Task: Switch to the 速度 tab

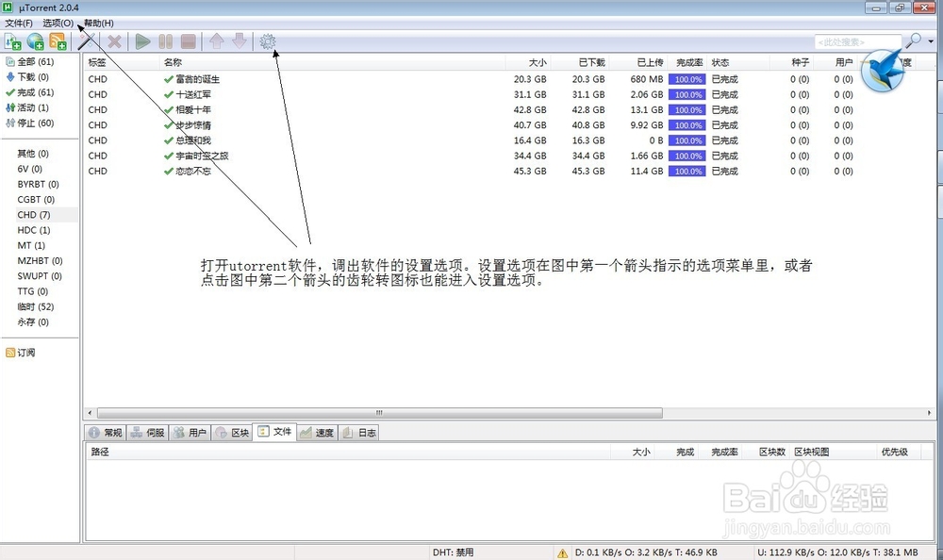Action: coord(317,433)
